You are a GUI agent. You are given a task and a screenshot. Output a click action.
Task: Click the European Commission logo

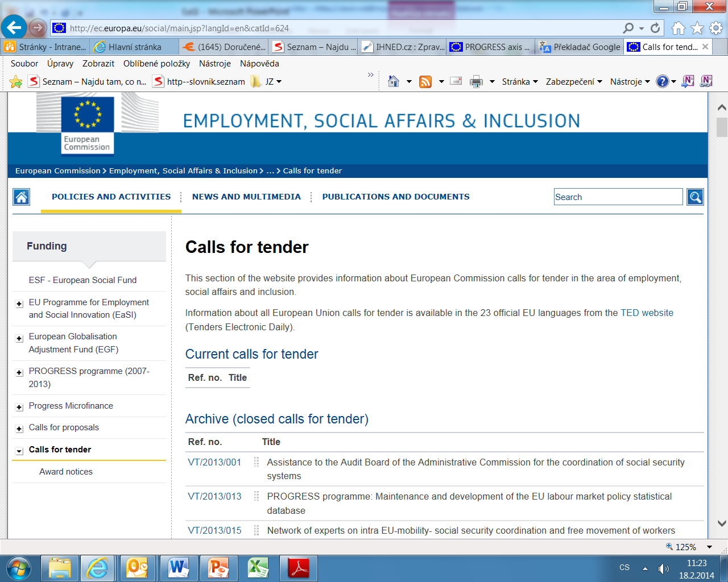88,125
